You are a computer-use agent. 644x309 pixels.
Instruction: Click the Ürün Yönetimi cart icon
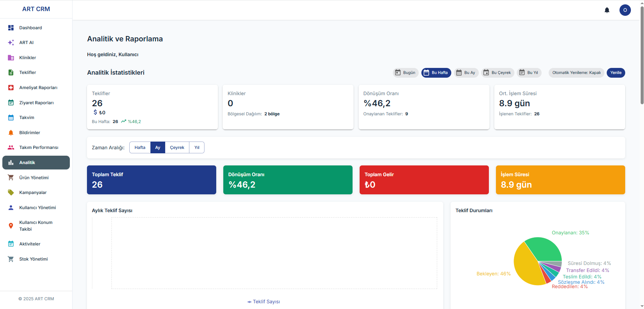tap(11, 178)
